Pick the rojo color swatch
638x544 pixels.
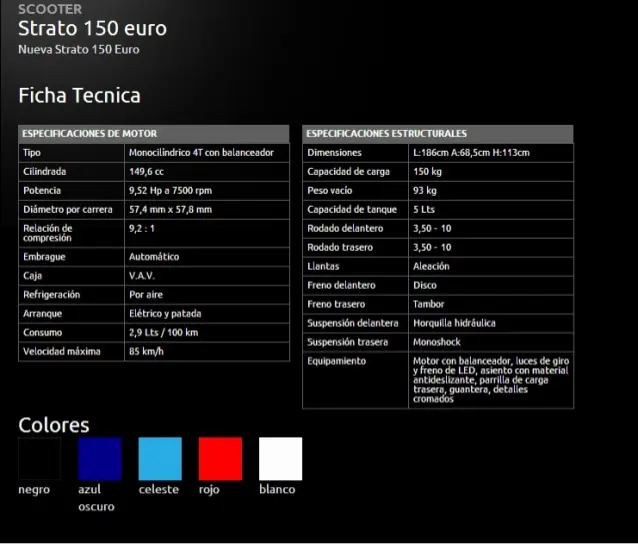(x=220, y=459)
